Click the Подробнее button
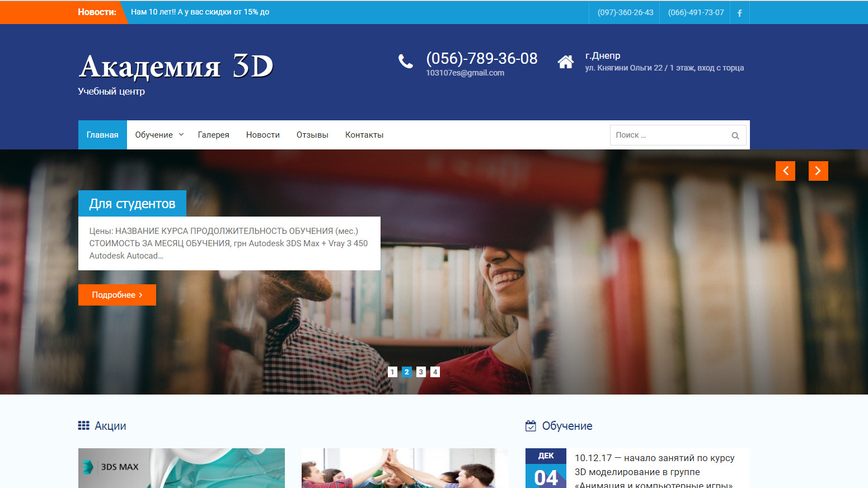868x488 pixels. [117, 295]
